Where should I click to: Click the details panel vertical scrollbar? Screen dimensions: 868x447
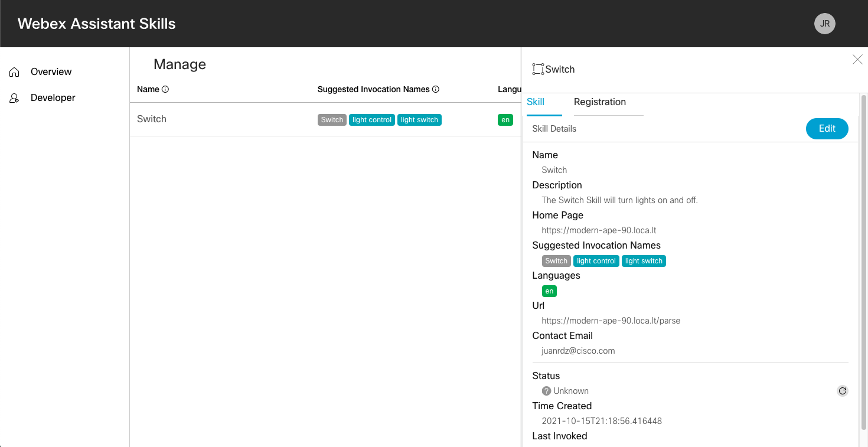(x=864, y=262)
